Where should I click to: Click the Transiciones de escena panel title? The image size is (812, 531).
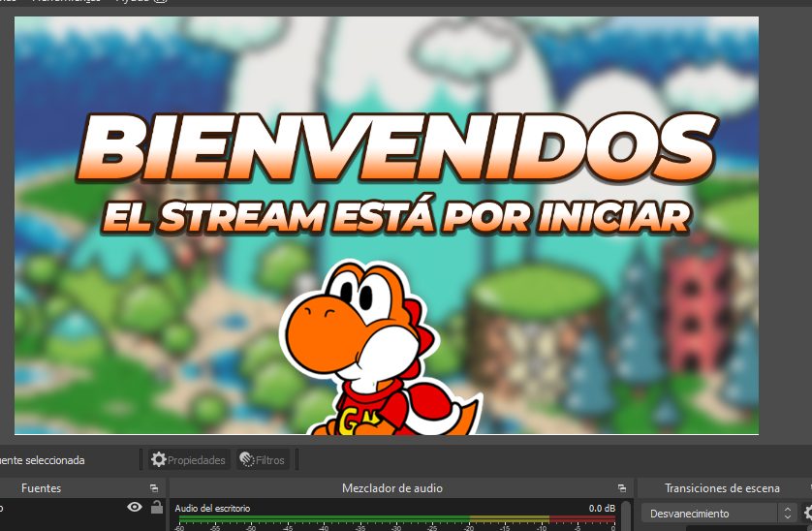tap(722, 488)
